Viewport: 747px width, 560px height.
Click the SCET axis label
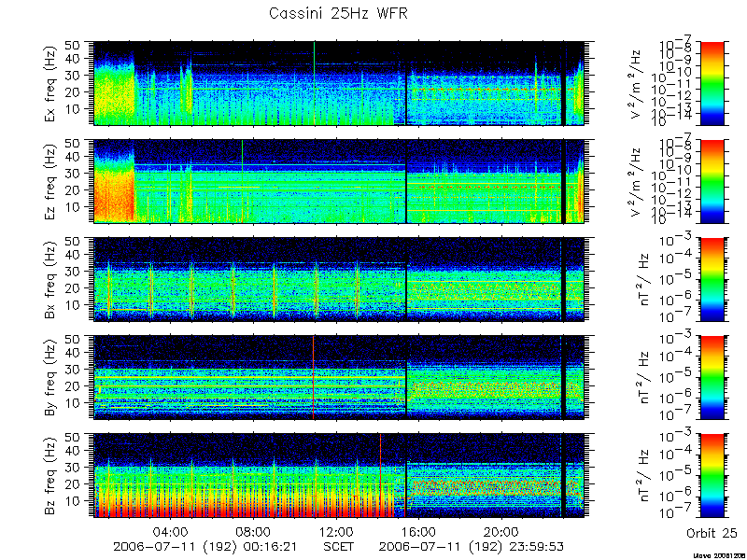(338, 546)
